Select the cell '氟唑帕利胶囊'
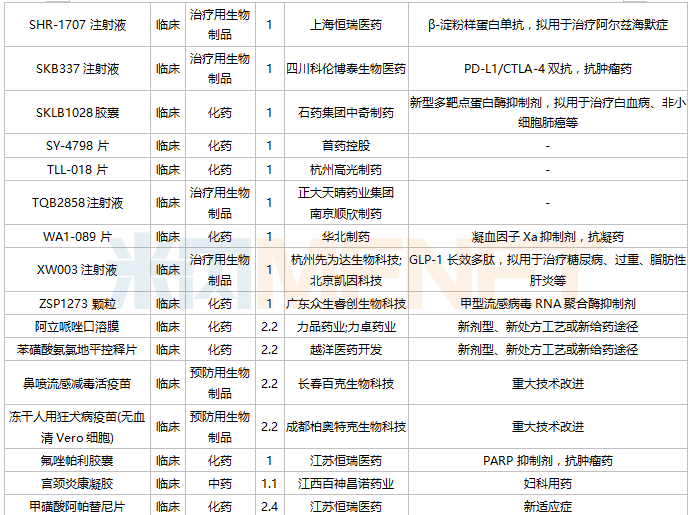The image size is (691, 515). pyautogui.click(x=78, y=460)
